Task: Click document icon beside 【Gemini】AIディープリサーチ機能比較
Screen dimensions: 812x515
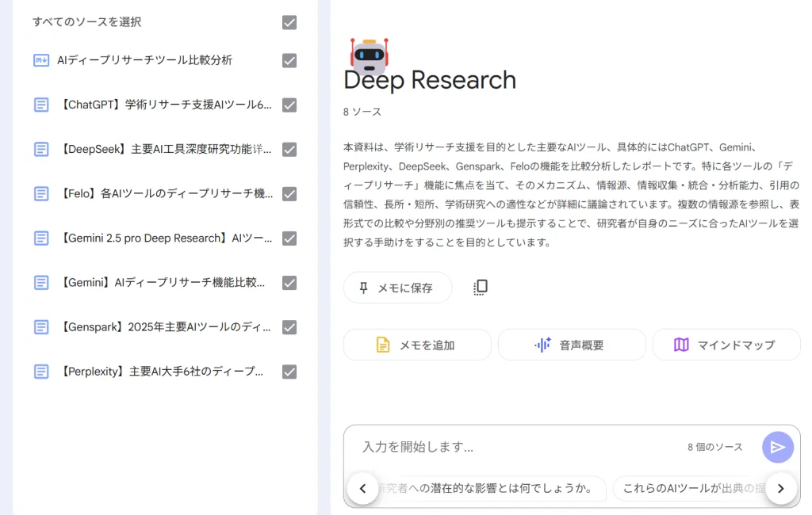Action: point(41,283)
